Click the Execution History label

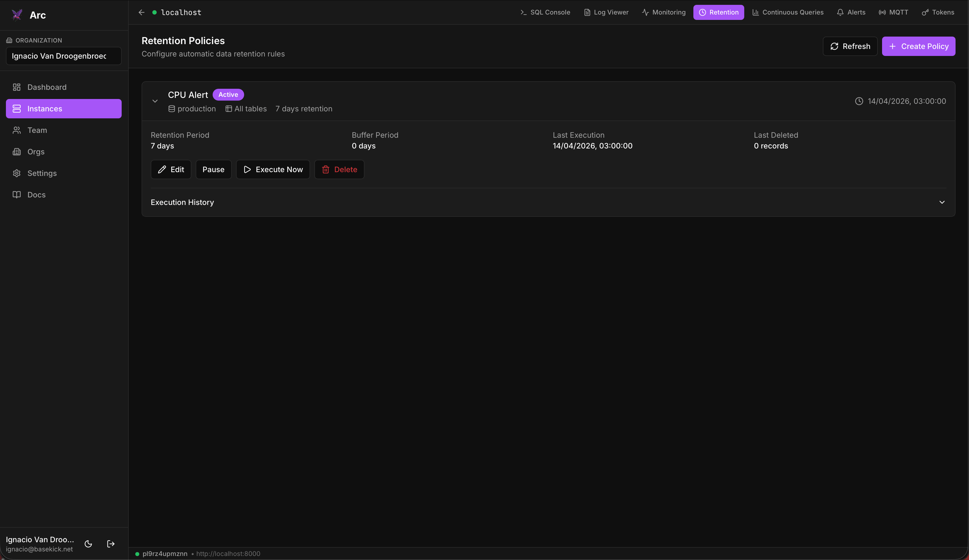point(182,202)
